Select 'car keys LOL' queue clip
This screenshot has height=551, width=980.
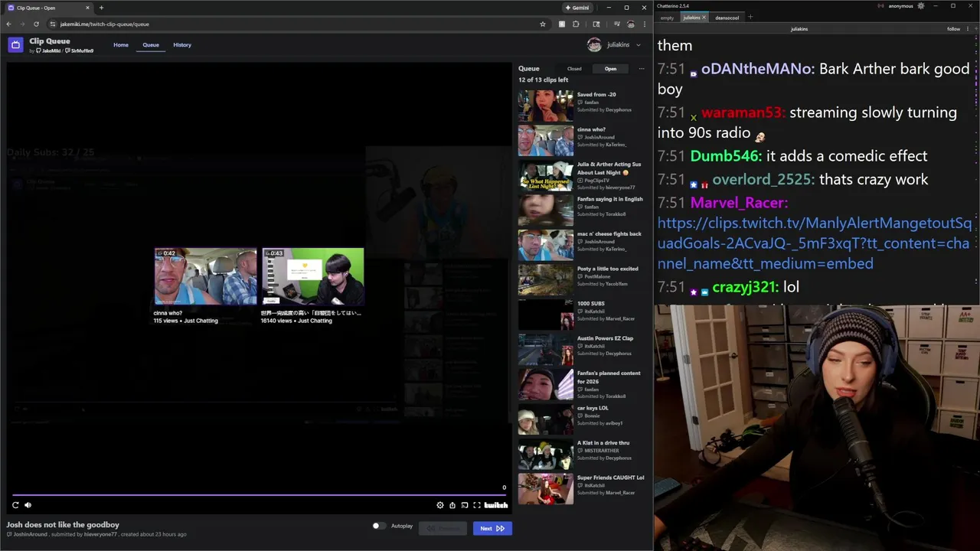tap(582, 419)
